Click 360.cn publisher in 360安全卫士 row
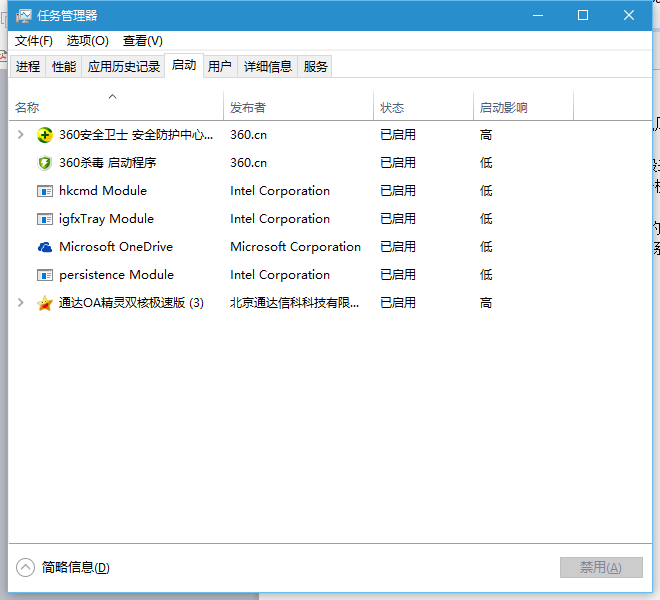This screenshot has height=600, width=660. (x=248, y=135)
